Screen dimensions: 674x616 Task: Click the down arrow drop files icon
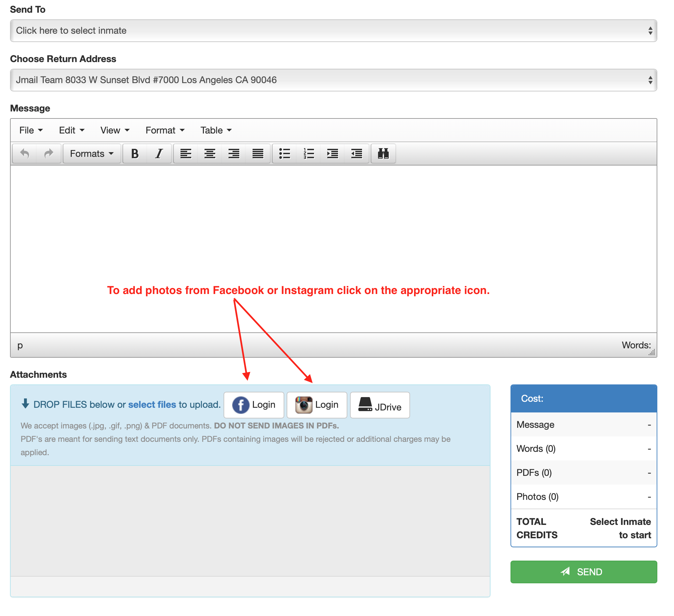click(x=25, y=404)
